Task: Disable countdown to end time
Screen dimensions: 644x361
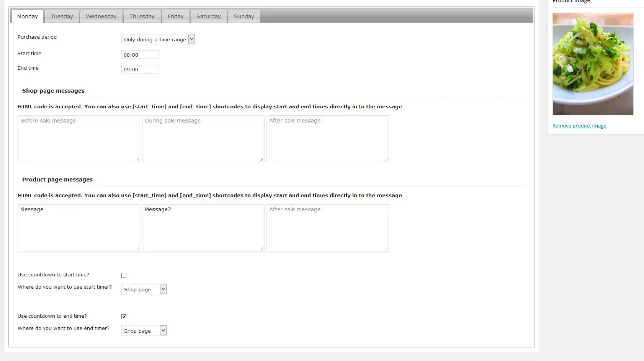Action: 124,316
